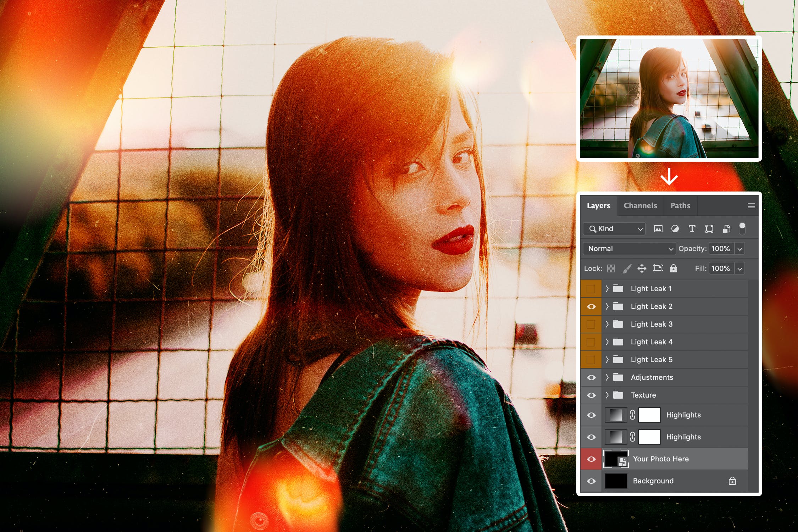
Task: Hide the Light Leak 2 group
Action: click(x=591, y=306)
